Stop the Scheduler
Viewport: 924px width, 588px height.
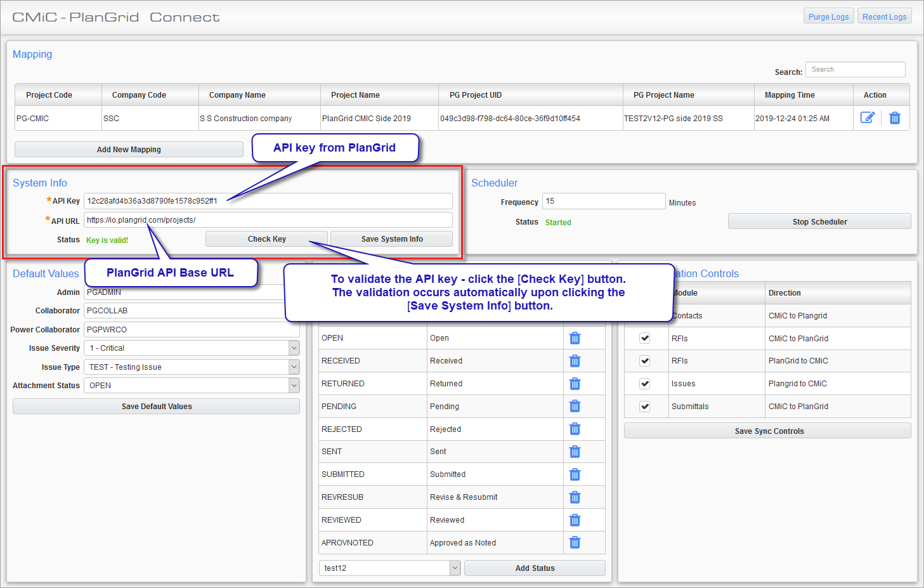(x=819, y=221)
